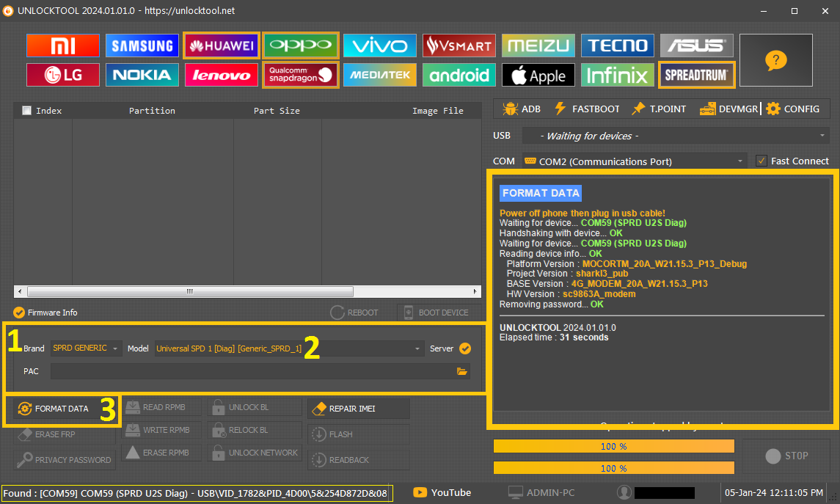Select the Nokia brand logo
The height and width of the screenshot is (504, 840).
(142, 75)
